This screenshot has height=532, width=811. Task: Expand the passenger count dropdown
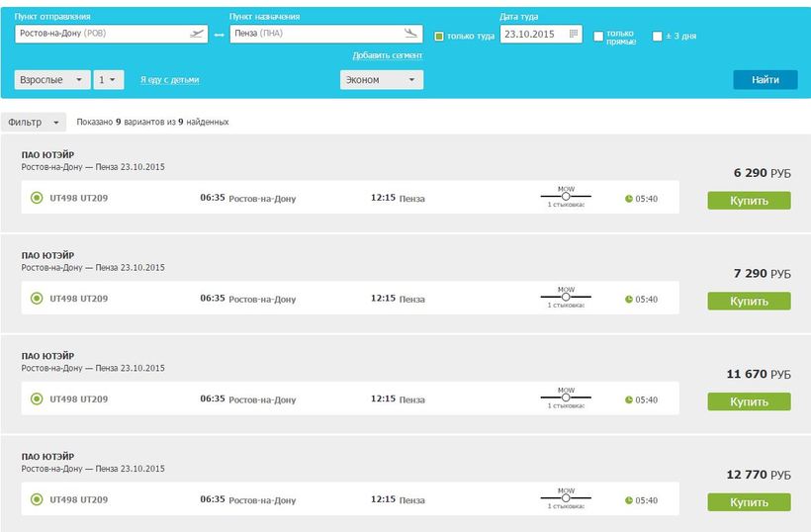click(x=108, y=80)
